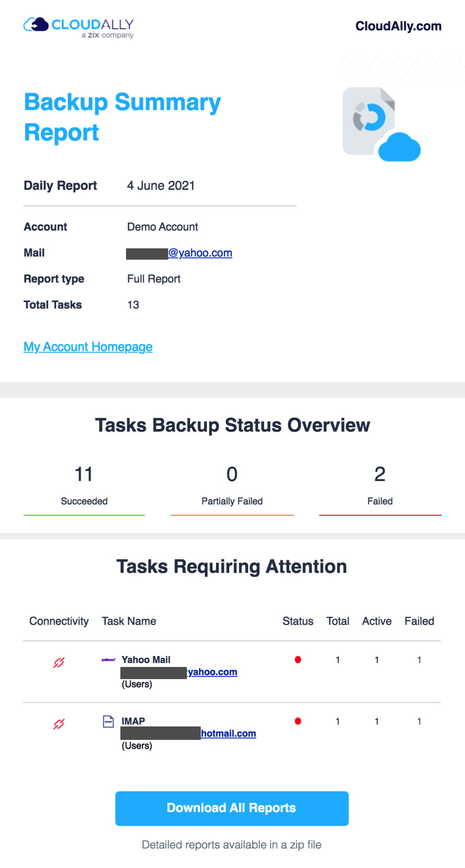This screenshot has height=868, width=465.
Task: Open hotmail.com link under IMAP task
Action: (x=229, y=733)
